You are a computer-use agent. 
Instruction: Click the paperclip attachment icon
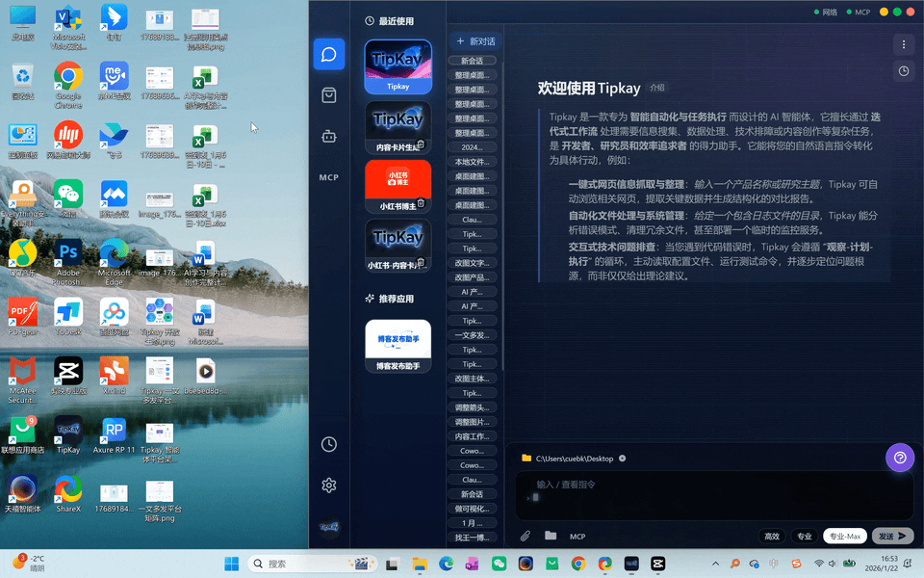tap(526, 537)
